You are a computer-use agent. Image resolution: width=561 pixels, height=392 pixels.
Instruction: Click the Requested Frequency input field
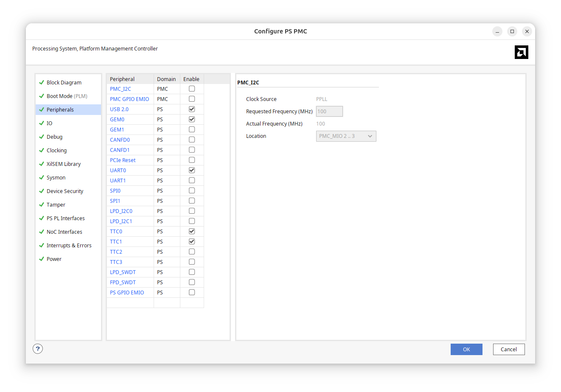pos(329,112)
